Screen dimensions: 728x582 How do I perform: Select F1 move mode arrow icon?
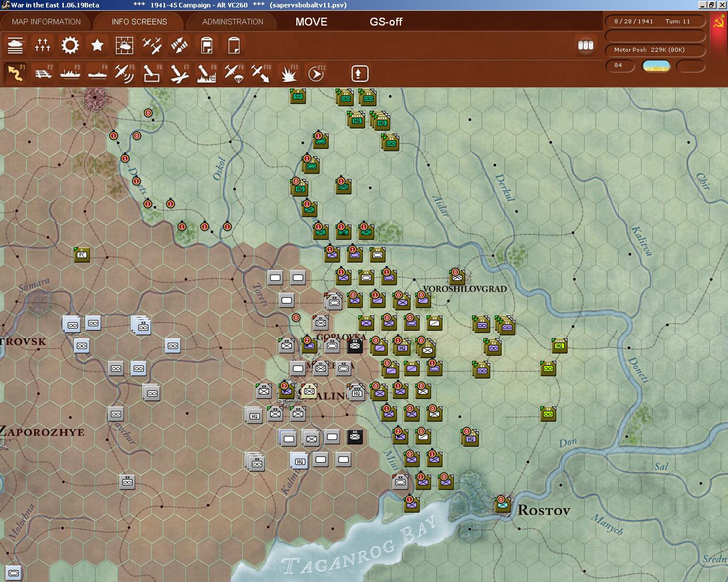coord(15,73)
